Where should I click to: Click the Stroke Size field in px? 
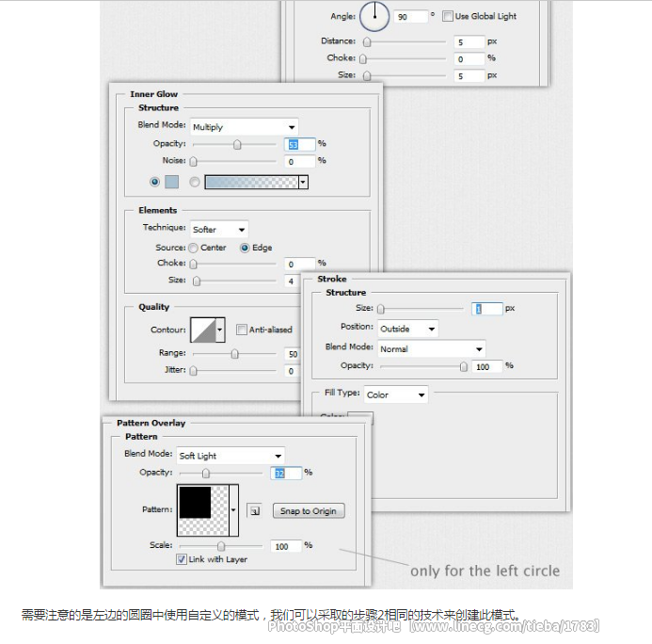pos(487,309)
